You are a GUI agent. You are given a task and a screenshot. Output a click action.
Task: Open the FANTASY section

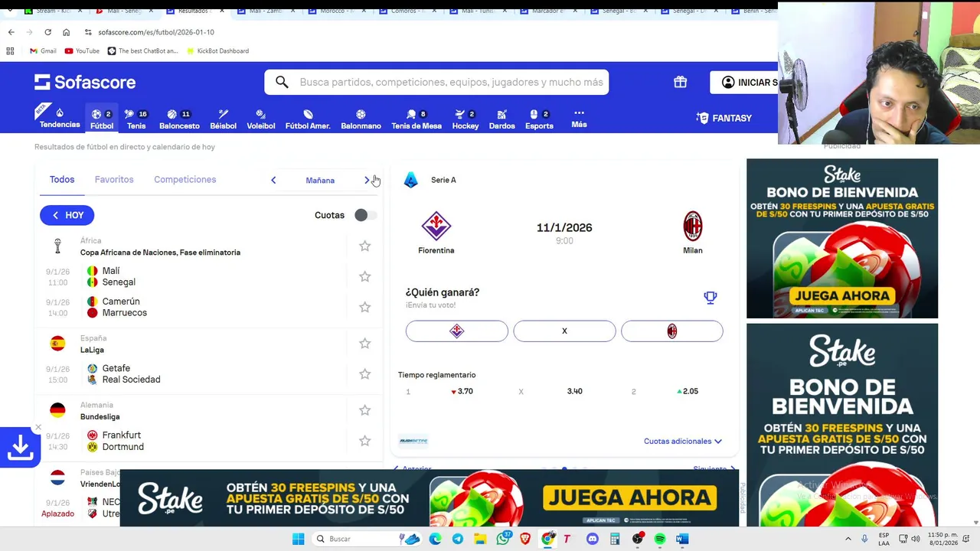coord(724,118)
